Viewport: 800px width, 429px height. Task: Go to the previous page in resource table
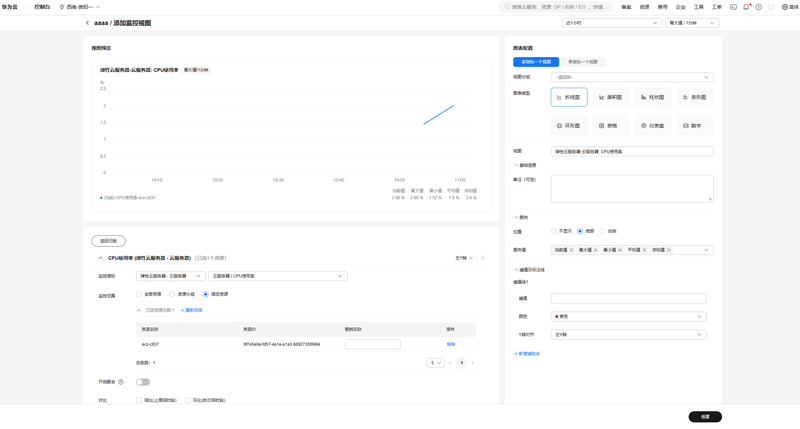pos(451,363)
